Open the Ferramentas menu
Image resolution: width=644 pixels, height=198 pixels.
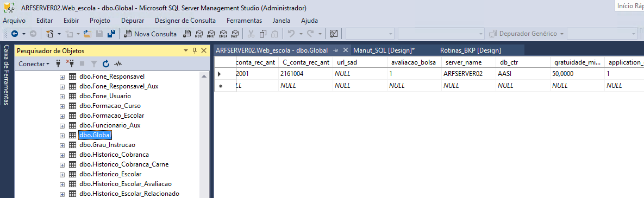(244, 21)
